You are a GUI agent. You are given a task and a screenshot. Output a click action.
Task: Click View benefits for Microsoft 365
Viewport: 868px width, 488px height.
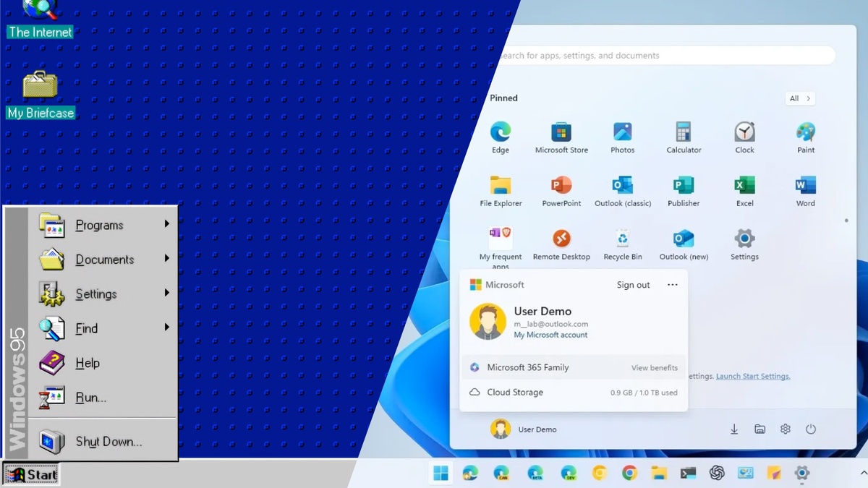click(x=655, y=368)
